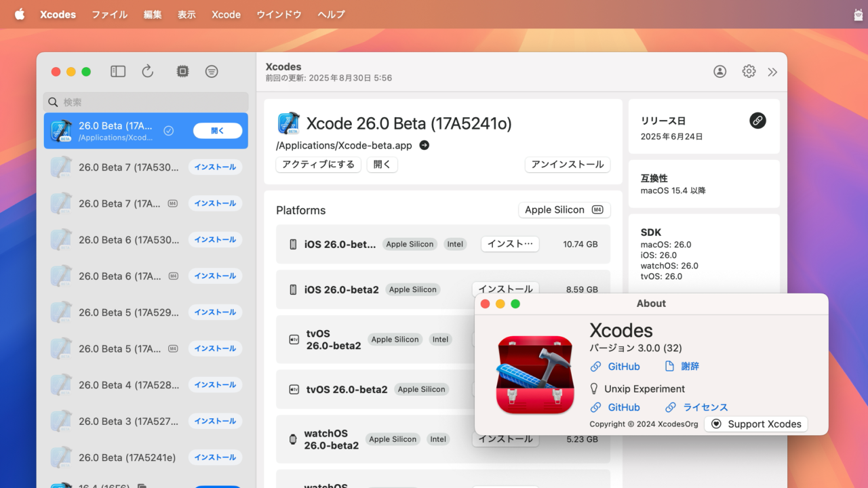Viewport: 868px width, 488px height.
Task: Click the アクティブにする button
Action: (x=318, y=165)
